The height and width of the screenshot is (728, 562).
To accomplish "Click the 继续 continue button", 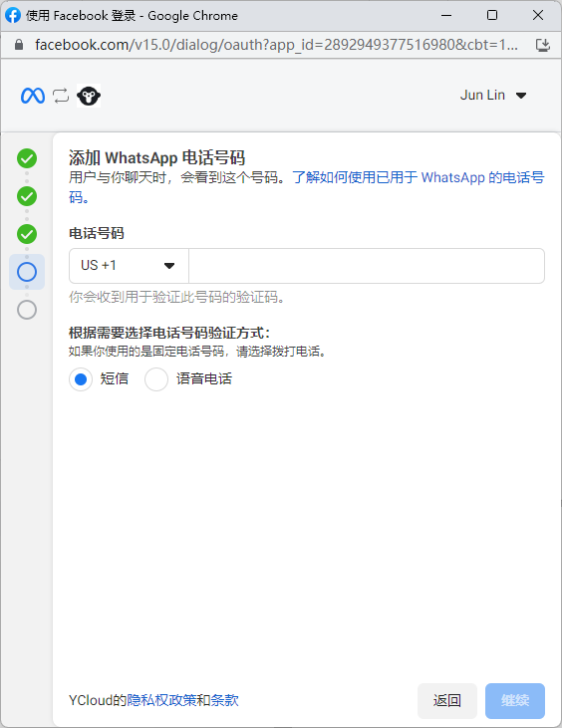I will [x=514, y=700].
